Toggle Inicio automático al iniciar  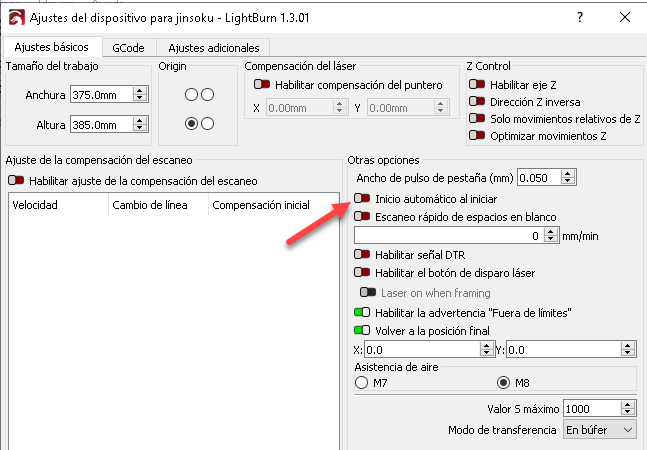point(362,198)
